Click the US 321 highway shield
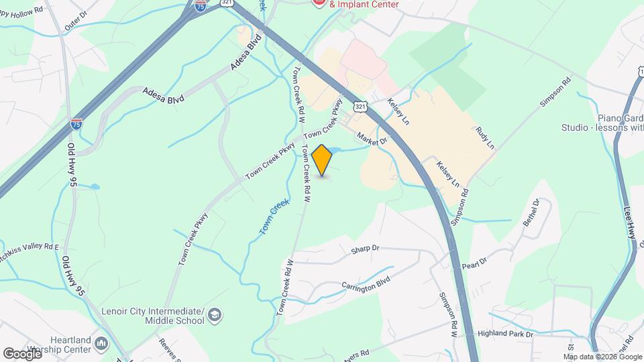This screenshot has height=362, width=644. click(360, 107)
